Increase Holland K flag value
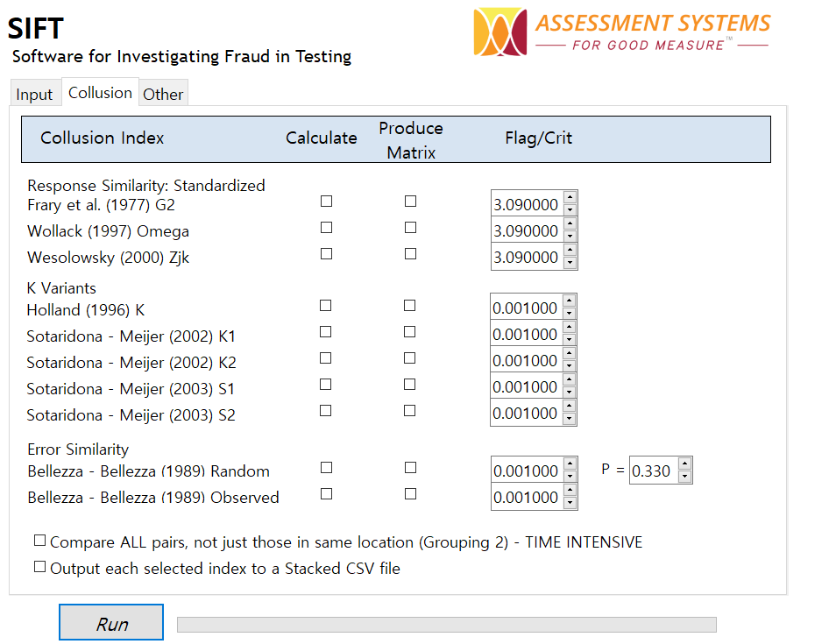 (x=570, y=301)
